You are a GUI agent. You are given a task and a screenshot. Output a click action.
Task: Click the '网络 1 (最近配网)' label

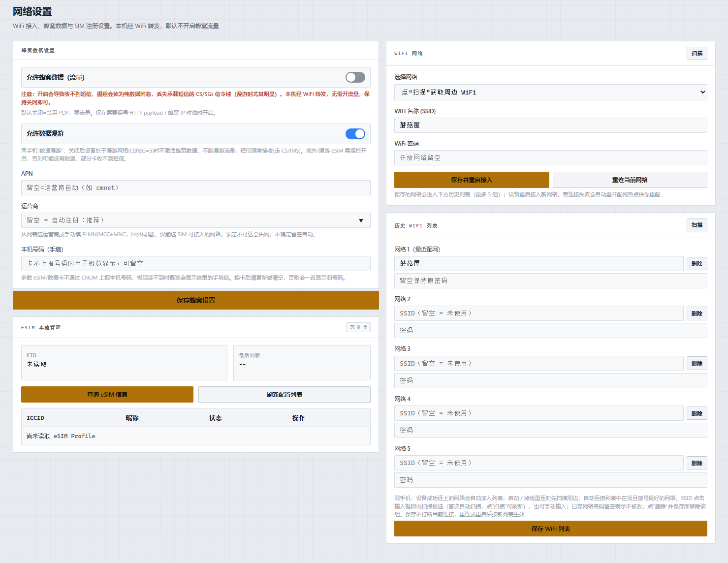pos(417,250)
